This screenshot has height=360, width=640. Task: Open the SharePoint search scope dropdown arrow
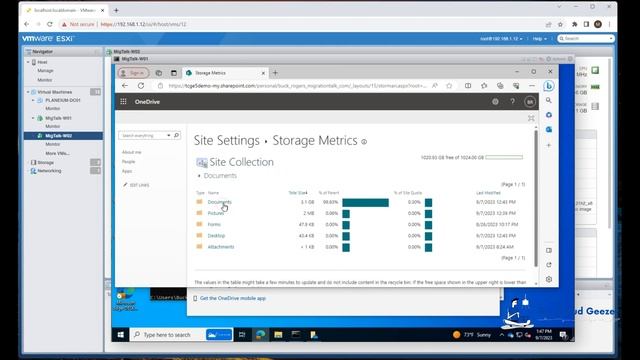click(169, 135)
